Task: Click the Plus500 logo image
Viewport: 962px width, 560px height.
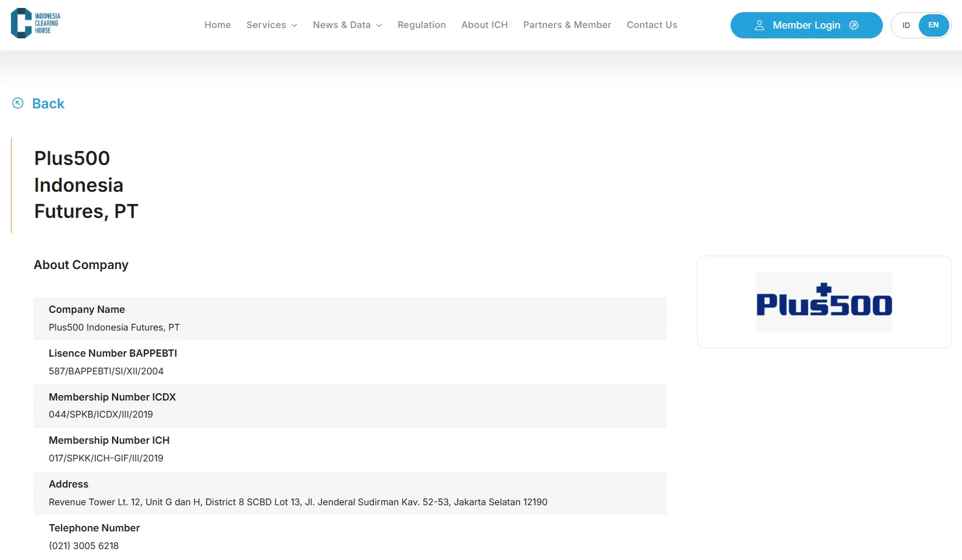Action: click(824, 302)
